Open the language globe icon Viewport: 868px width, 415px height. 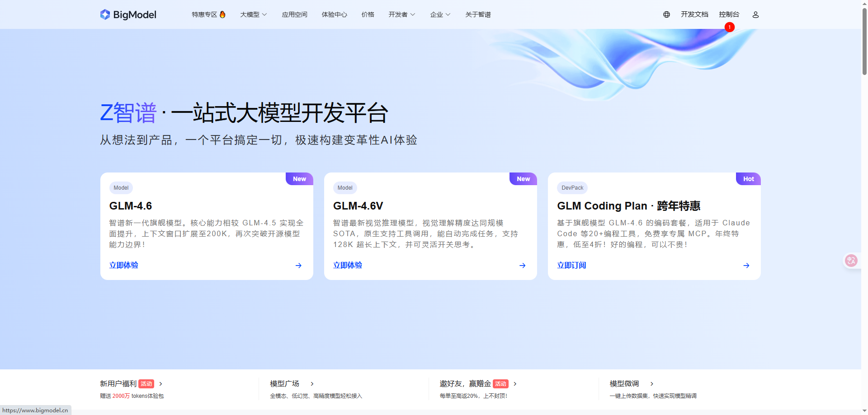(x=666, y=14)
